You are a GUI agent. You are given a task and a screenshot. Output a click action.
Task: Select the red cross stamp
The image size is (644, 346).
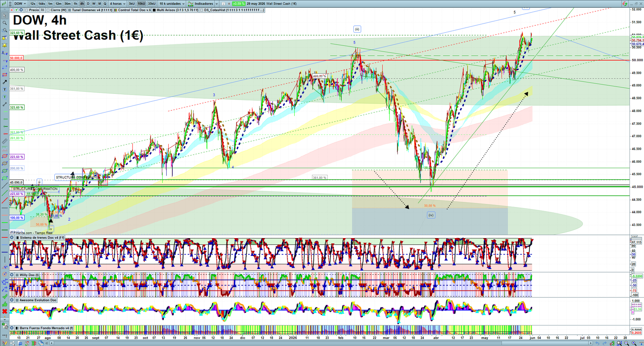coord(5,311)
